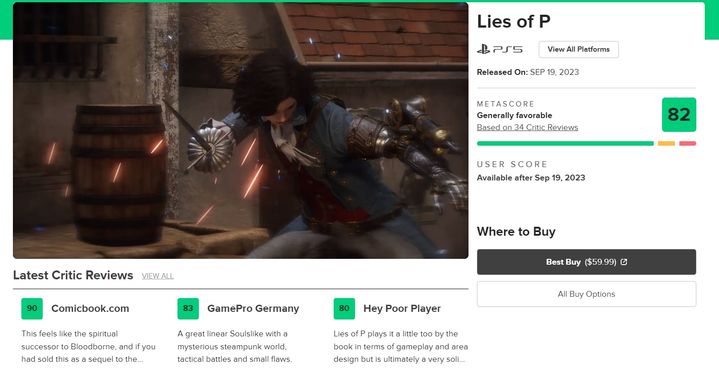The image size is (719, 368).
Task: Open Best Buy ($59.99) purchase button
Action: (x=586, y=262)
